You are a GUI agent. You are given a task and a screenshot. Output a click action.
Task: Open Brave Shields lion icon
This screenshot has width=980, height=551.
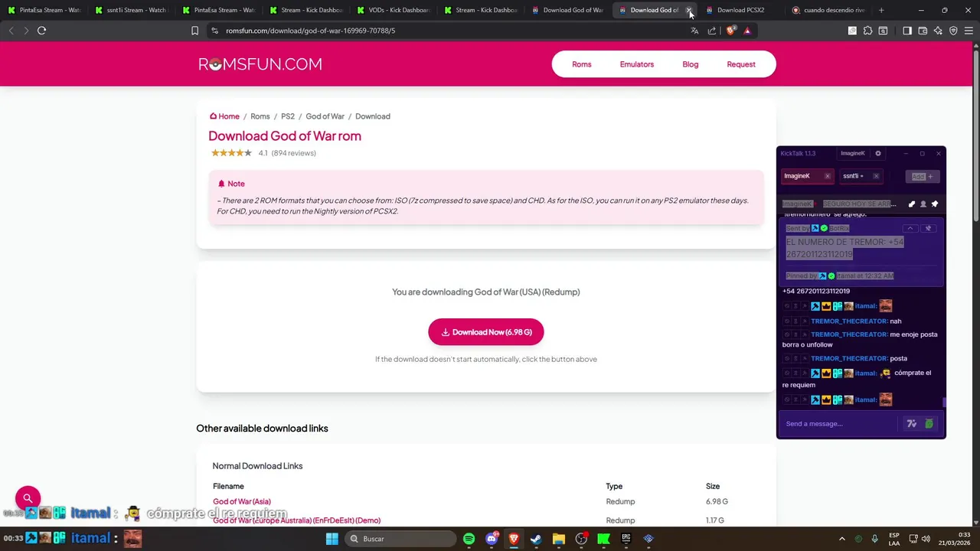click(730, 31)
